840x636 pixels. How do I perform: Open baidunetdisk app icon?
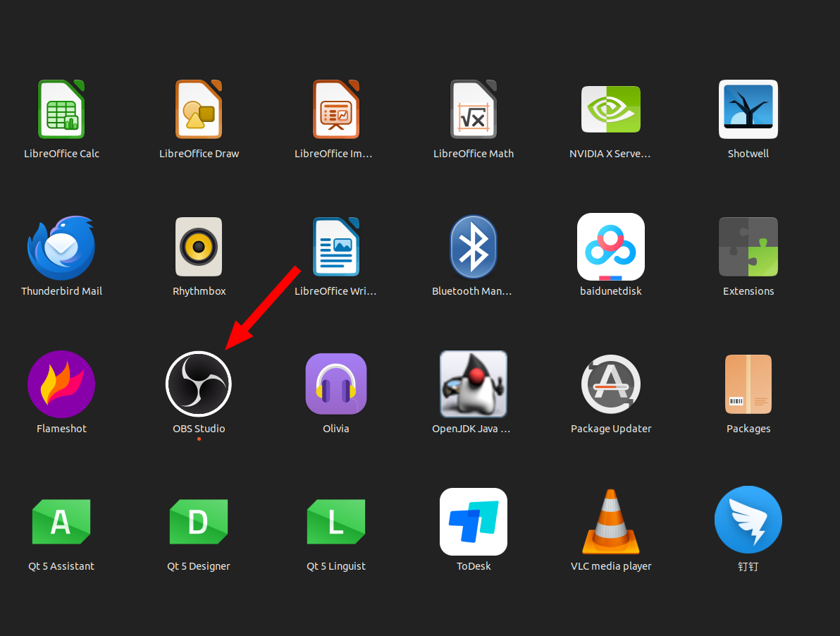(611, 247)
